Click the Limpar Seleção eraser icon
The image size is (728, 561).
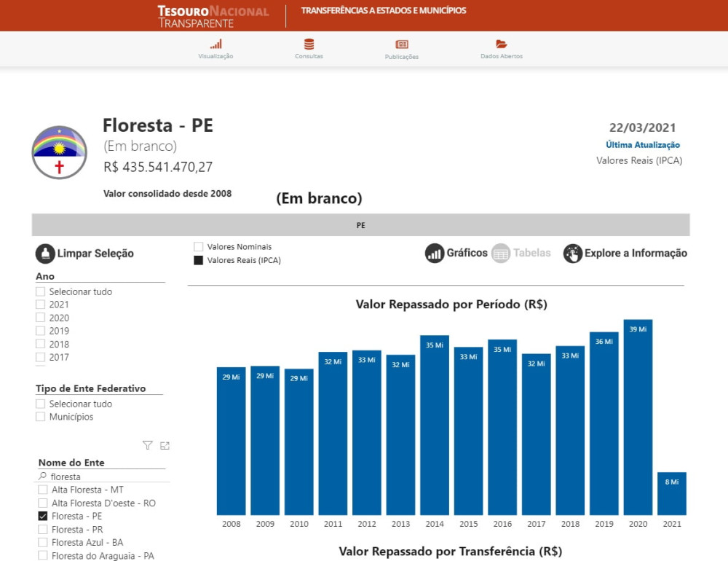tap(45, 254)
